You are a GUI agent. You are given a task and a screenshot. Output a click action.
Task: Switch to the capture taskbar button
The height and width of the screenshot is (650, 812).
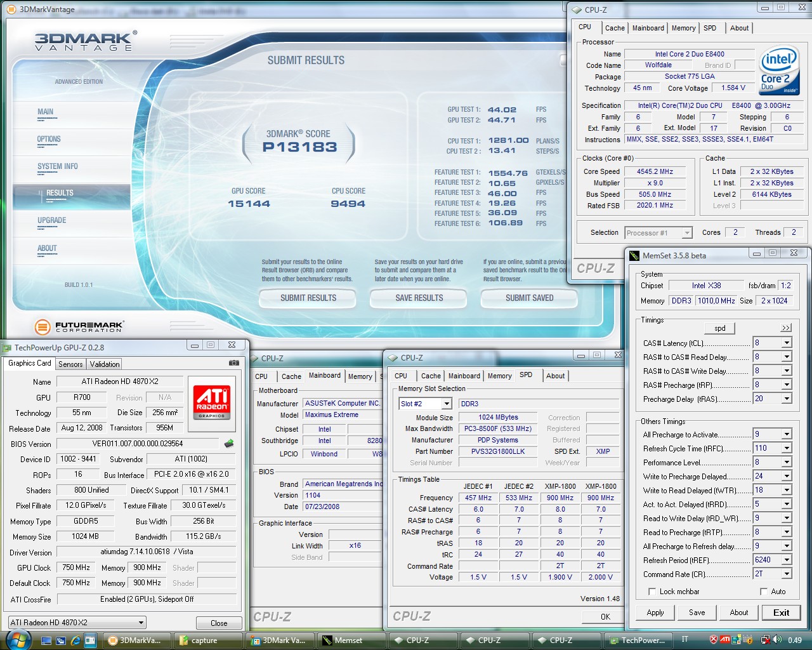(x=207, y=640)
